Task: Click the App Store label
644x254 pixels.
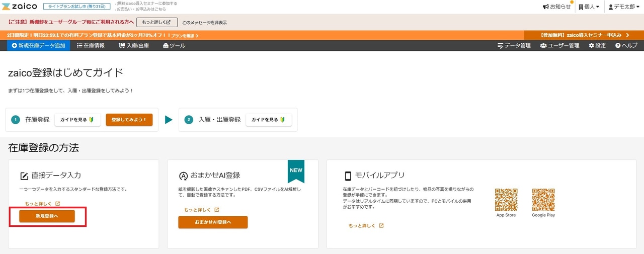Action: coord(506,215)
